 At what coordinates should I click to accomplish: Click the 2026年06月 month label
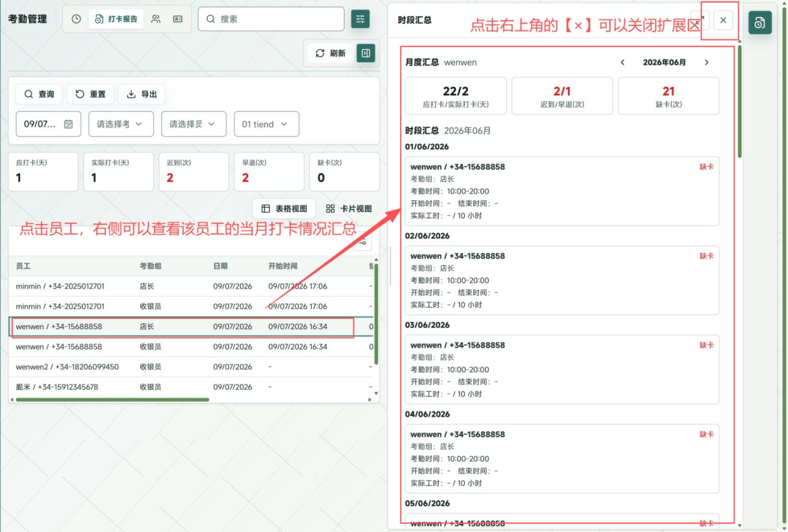[664, 62]
